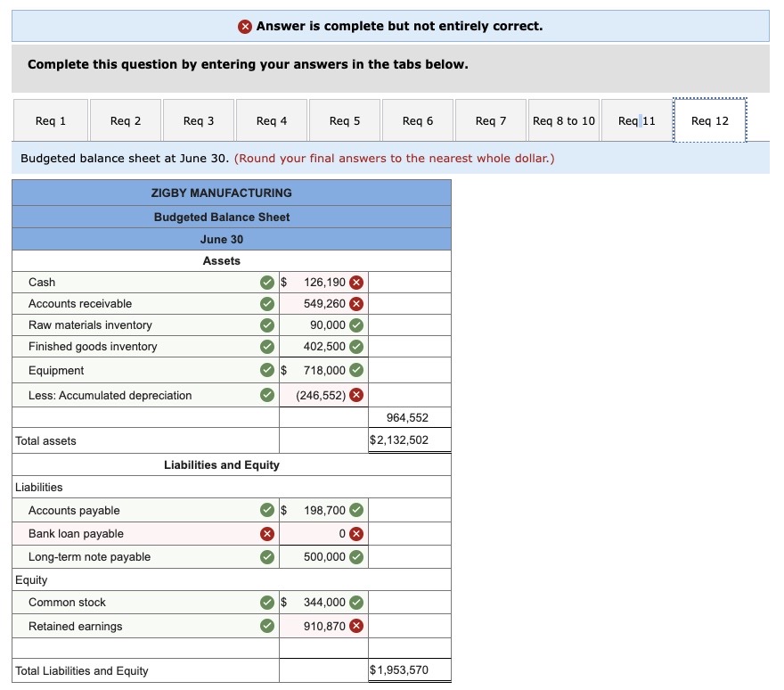Edit Long-term note payable amount 500,000

pos(323,556)
